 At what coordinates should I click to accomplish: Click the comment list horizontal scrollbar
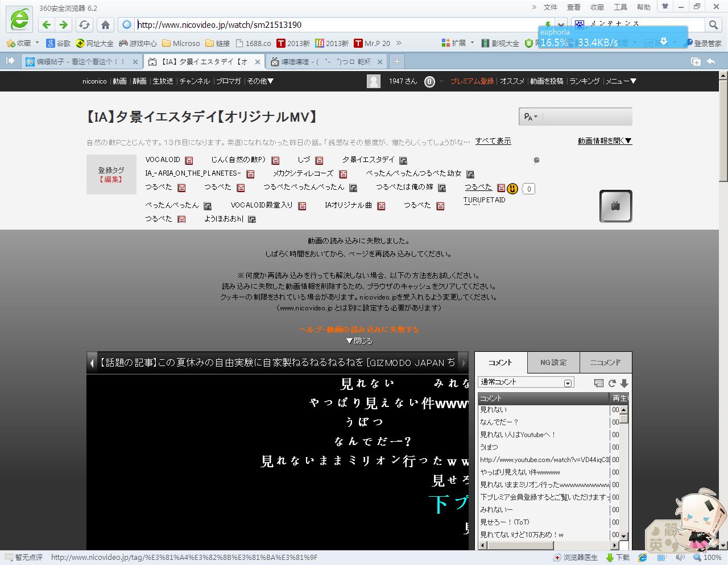coord(549,546)
